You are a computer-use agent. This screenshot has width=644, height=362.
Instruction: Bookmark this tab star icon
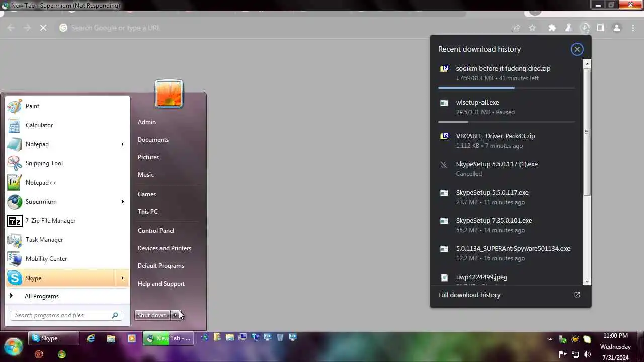tap(532, 28)
